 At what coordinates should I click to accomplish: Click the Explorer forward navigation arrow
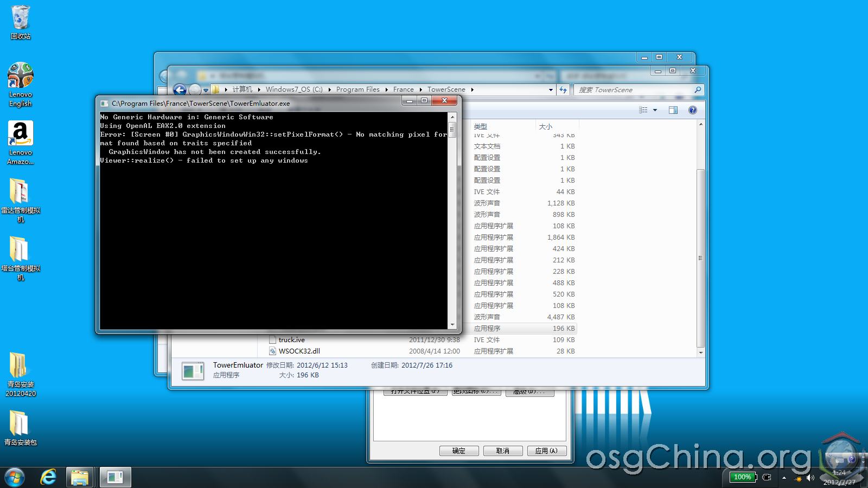coord(195,90)
